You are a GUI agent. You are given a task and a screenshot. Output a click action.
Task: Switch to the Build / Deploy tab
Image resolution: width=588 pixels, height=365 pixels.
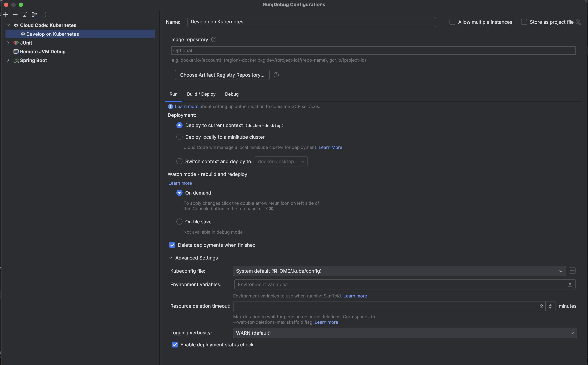tap(201, 94)
